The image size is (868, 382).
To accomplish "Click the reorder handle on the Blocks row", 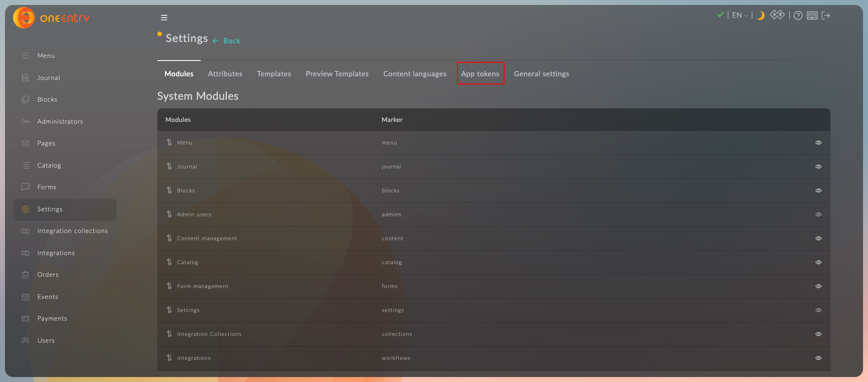I will pos(169,190).
